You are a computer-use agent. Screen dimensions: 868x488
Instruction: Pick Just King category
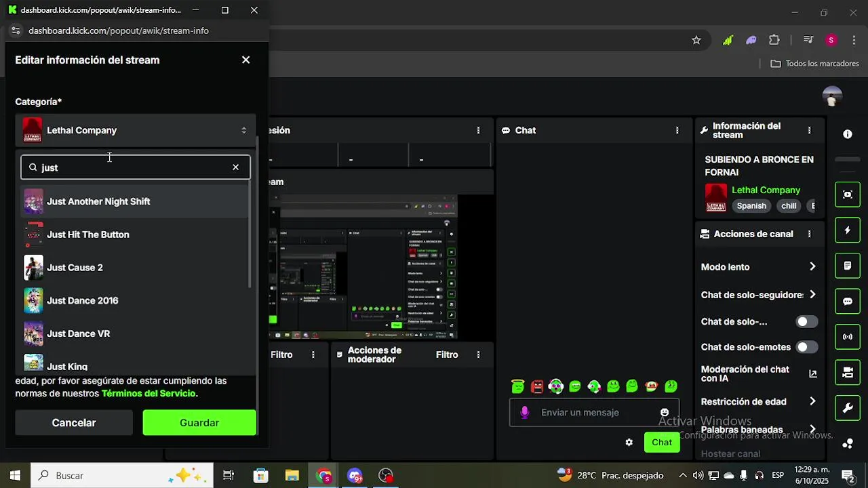click(134, 364)
